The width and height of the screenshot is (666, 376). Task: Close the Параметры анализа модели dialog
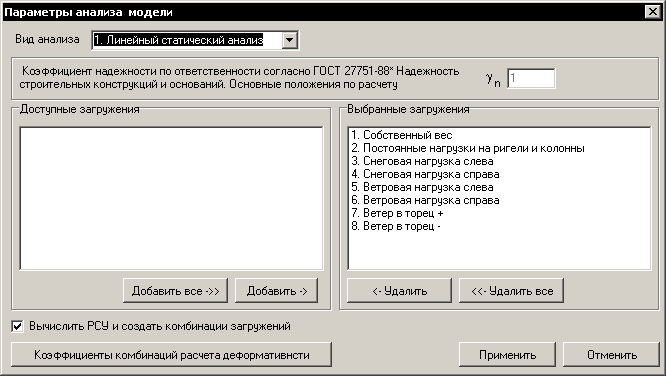(x=653, y=12)
